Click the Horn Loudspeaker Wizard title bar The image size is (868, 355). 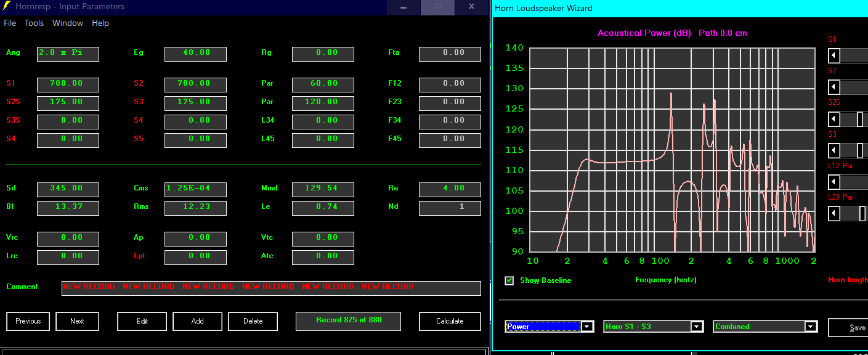(x=680, y=8)
